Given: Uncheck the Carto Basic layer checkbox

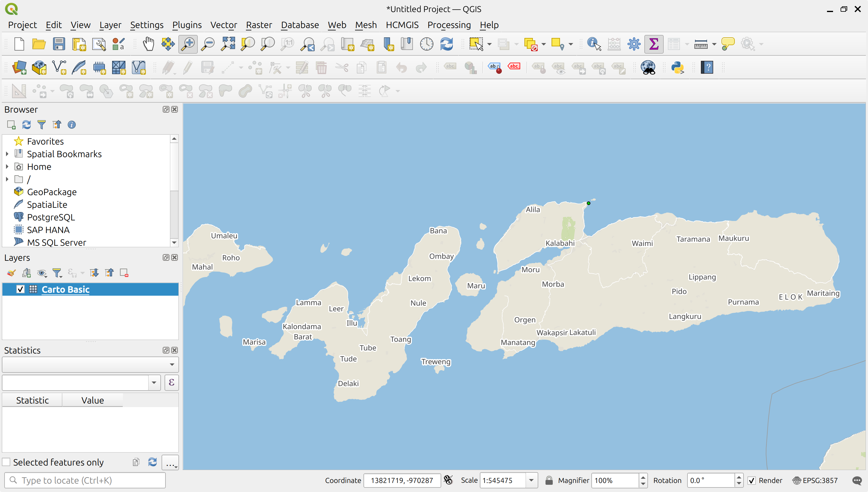Looking at the screenshot, I should (x=20, y=289).
